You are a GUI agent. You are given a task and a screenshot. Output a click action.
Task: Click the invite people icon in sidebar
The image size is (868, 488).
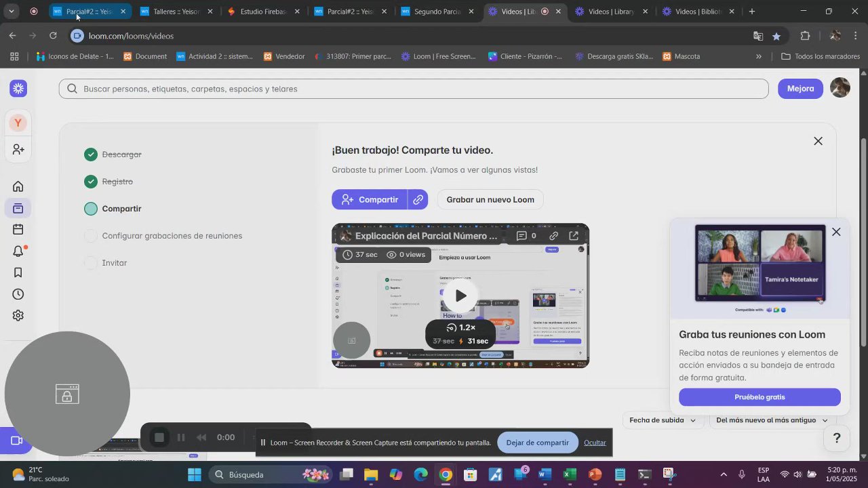coord(18,149)
